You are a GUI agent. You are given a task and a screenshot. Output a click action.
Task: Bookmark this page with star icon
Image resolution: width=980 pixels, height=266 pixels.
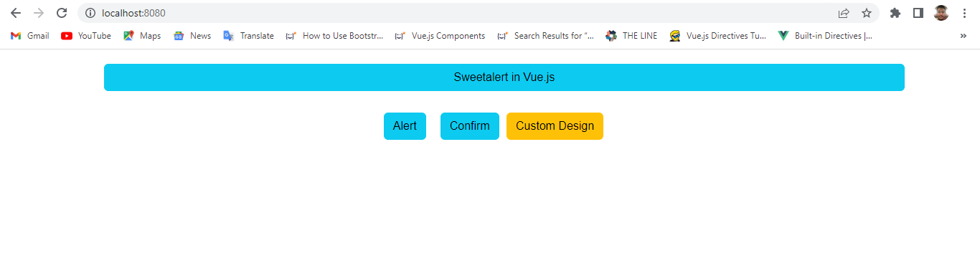(x=867, y=13)
